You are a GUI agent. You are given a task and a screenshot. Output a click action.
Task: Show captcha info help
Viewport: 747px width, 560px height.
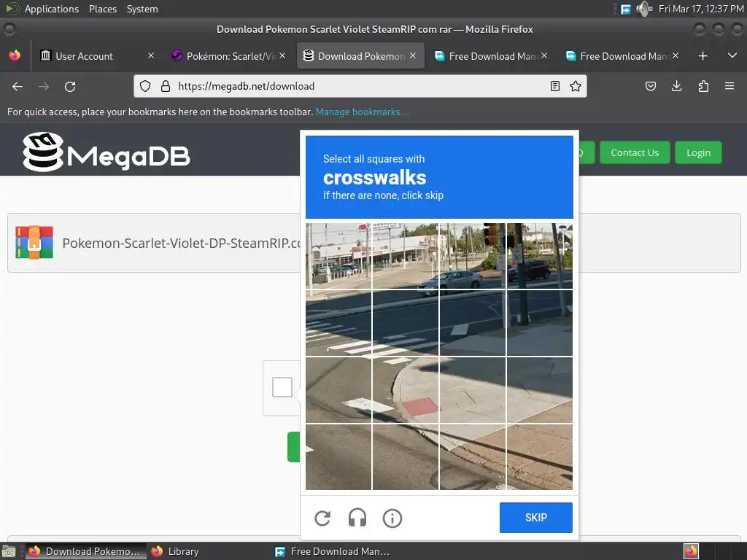click(392, 518)
